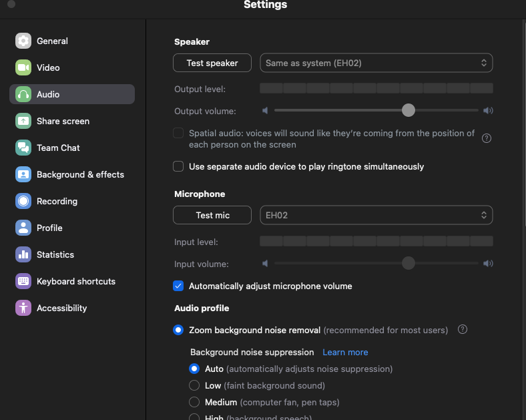Screen dimensions: 526x420
Task: Click the General gear icon
Action: (x=23, y=41)
